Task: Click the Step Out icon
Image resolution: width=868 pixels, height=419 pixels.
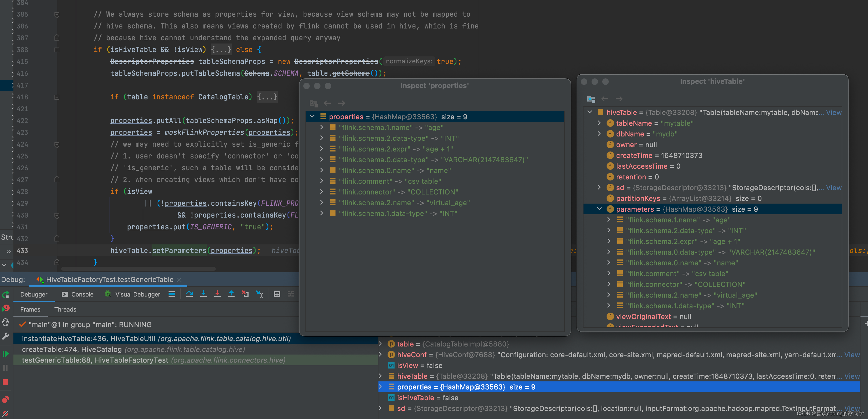Action: (231, 294)
